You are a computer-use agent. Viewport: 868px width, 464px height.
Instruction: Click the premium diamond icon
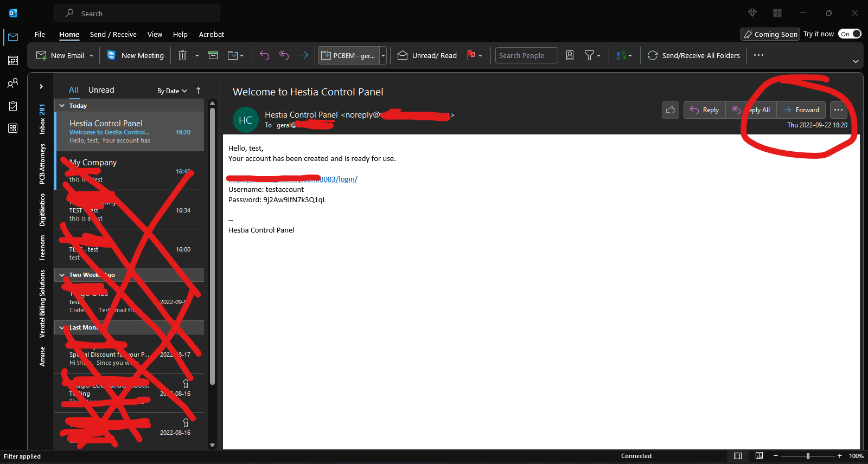click(x=752, y=13)
